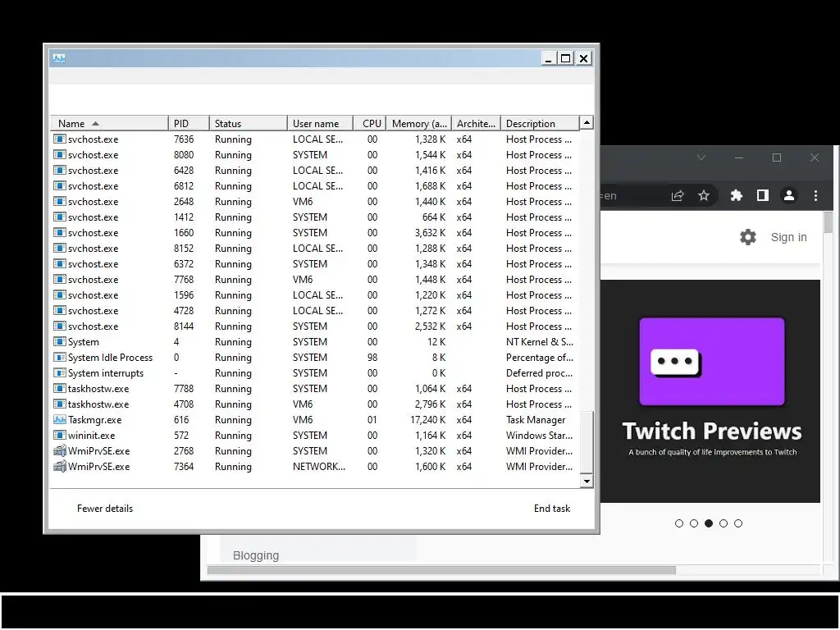The image size is (840, 630).
Task: Select second carousel dot
Action: click(694, 523)
